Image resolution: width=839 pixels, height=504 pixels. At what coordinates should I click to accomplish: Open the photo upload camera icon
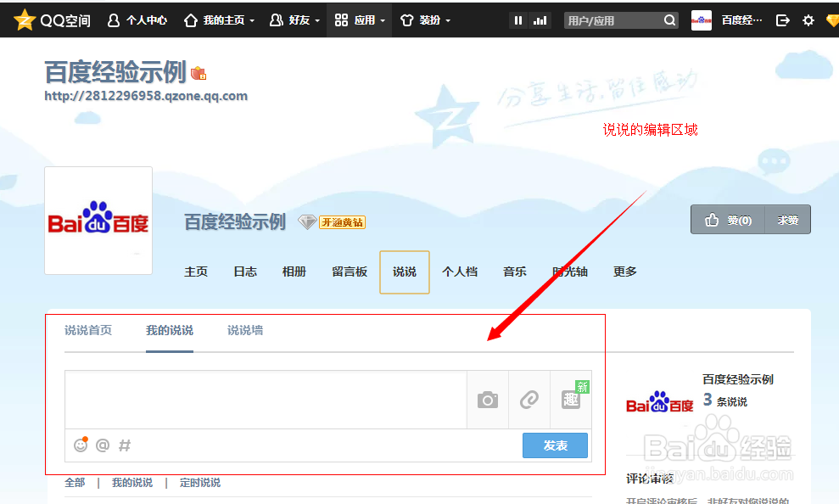488,399
